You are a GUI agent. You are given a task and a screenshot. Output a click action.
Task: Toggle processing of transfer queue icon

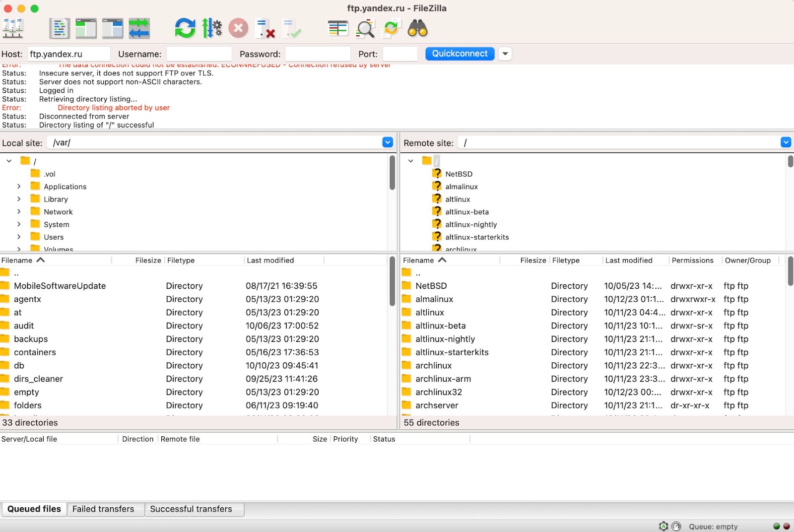[x=212, y=28]
